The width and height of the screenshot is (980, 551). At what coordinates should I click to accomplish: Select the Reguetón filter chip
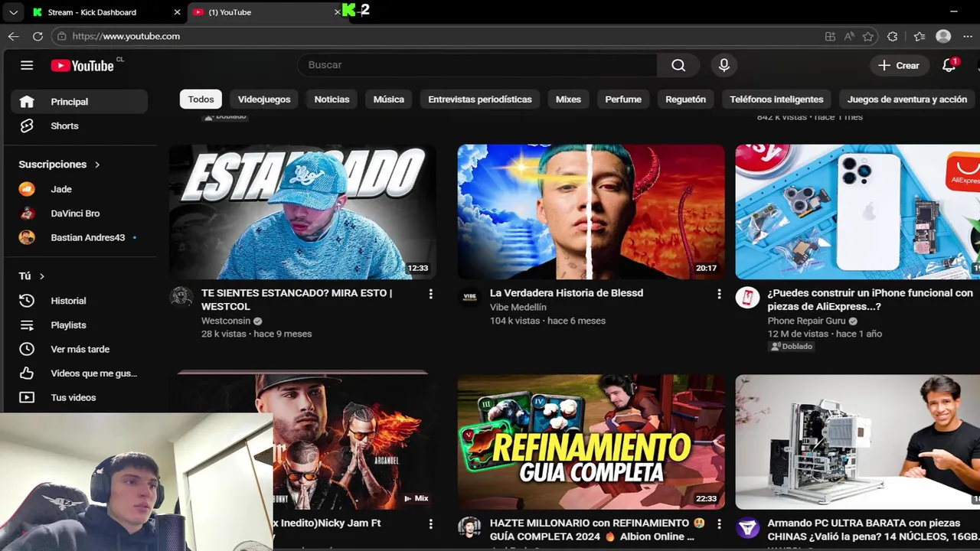pos(685,99)
